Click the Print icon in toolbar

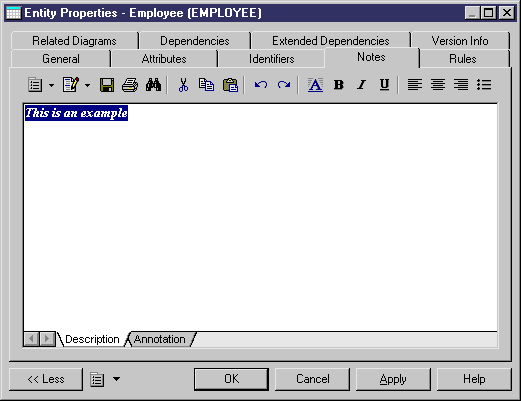tap(130, 85)
